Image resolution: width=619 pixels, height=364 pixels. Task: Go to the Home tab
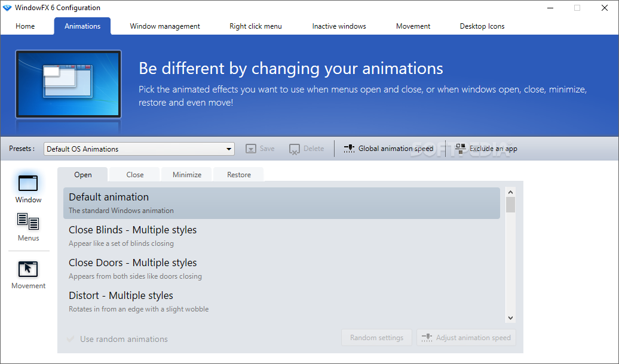(x=25, y=26)
